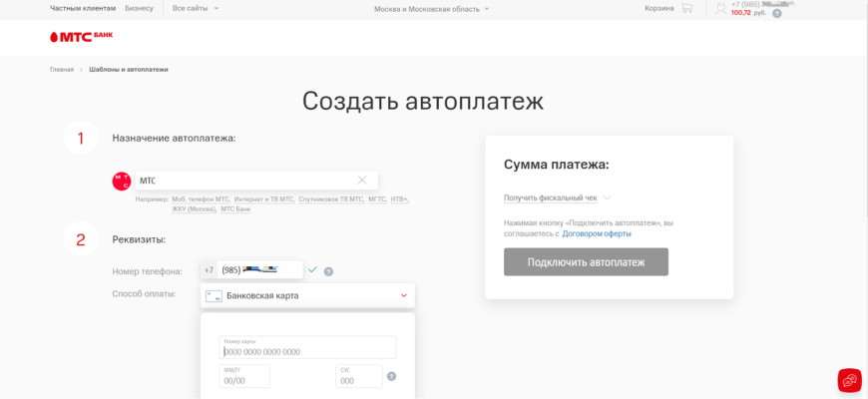Clear the MTS payment purpose field

[362, 180]
